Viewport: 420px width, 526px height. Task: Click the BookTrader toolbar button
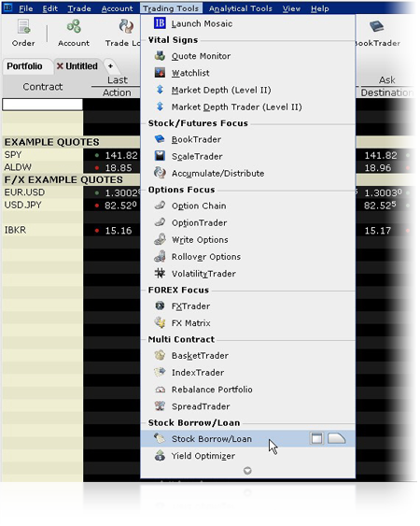coord(377,33)
